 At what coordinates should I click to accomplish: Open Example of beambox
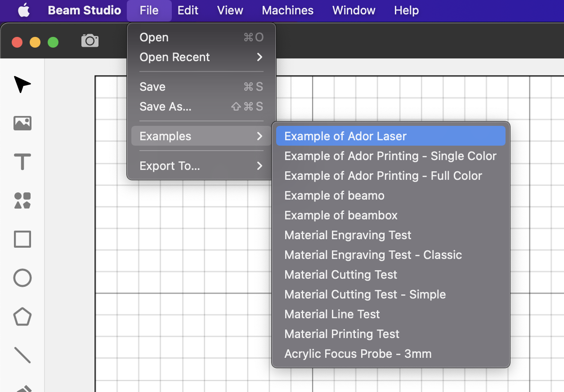pos(391,215)
